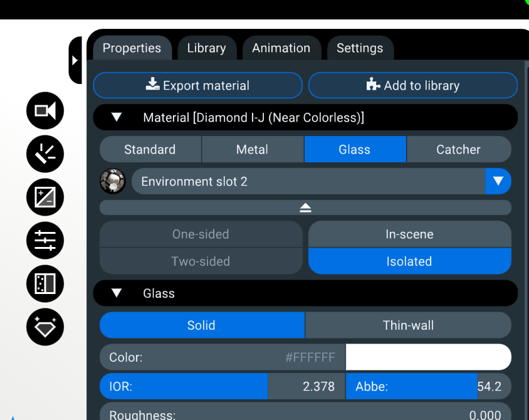Choose the In-scene option
529x420 pixels.
[x=410, y=234]
